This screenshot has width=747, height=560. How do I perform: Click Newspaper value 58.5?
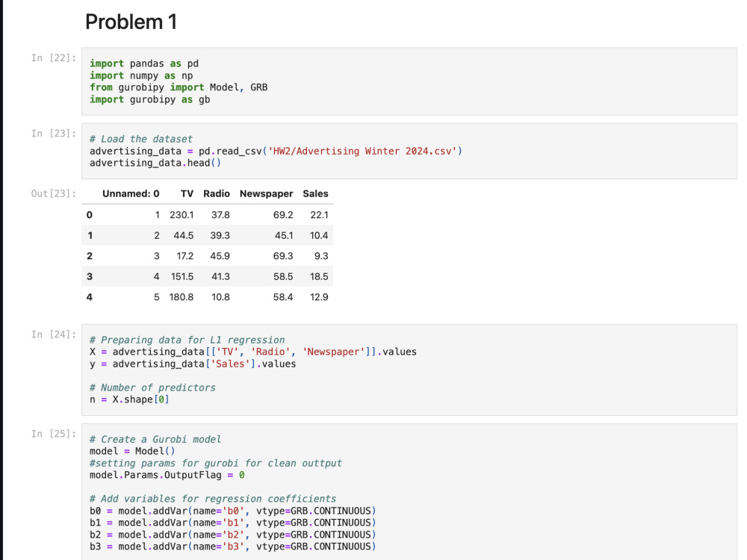283,276
